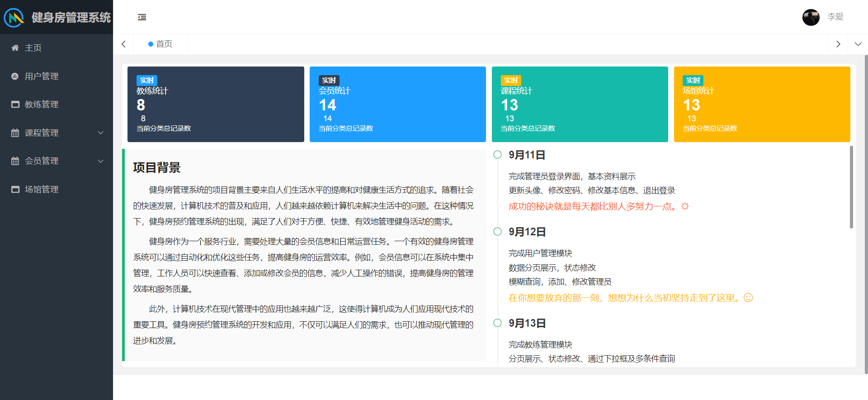868x400 pixels.
Task: Click the page's main vertical scrollbar
Action: [x=866, y=214]
